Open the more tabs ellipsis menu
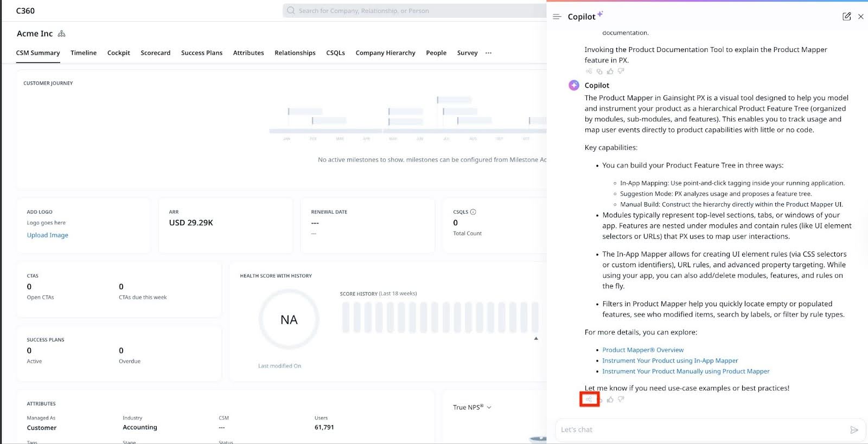The image size is (868, 444). [x=489, y=53]
